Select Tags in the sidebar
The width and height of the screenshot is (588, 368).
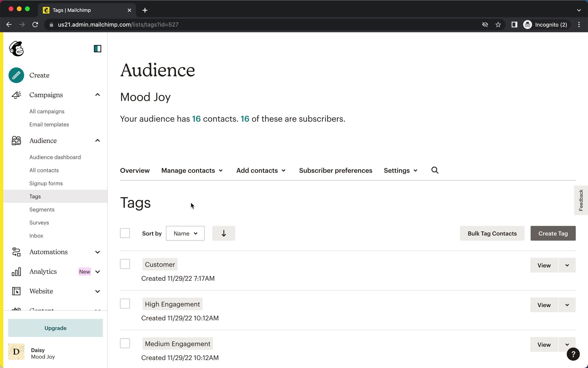tap(55, 196)
